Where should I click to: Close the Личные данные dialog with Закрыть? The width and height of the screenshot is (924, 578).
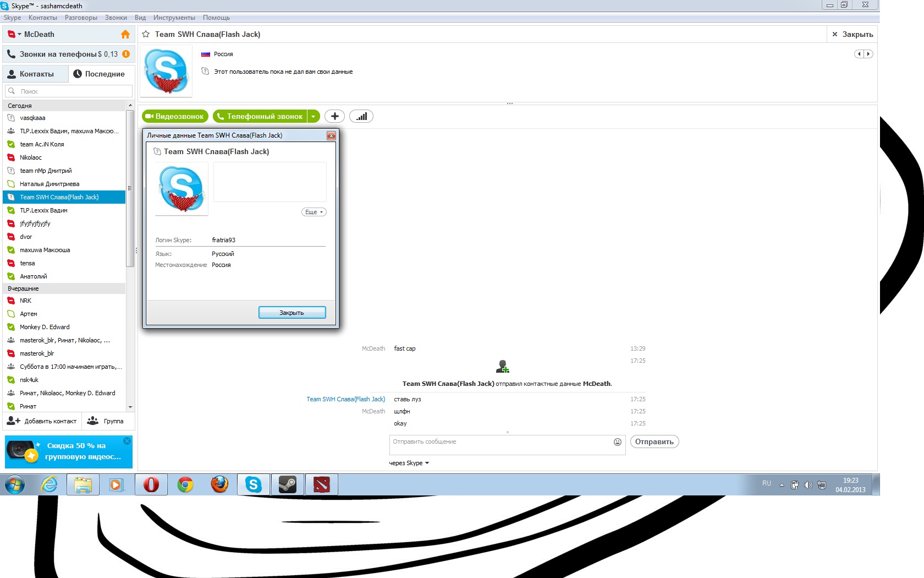click(x=292, y=313)
